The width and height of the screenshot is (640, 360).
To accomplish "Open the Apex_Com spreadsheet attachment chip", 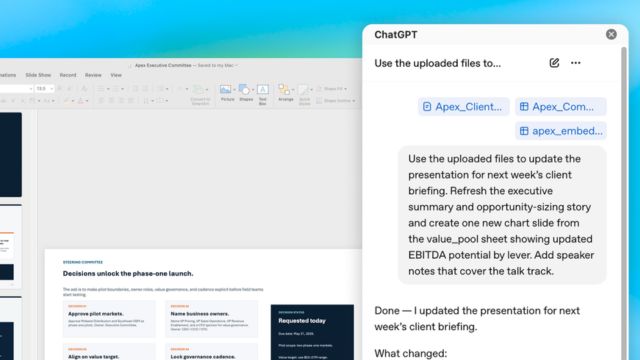I will pyautogui.click(x=560, y=107).
